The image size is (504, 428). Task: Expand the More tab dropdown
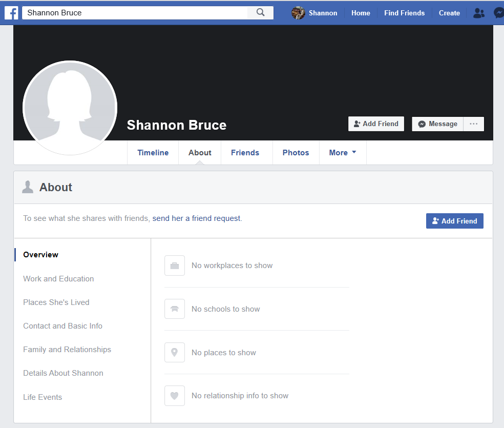coord(342,152)
